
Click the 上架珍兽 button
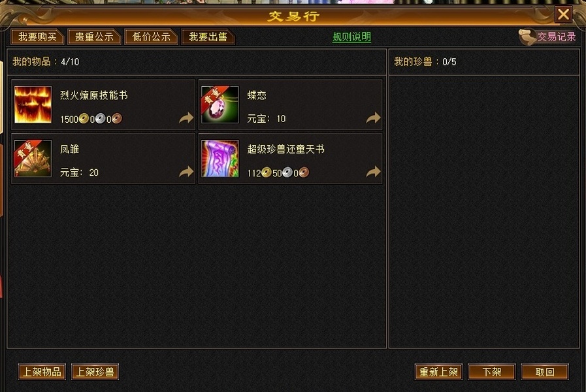[x=95, y=372]
